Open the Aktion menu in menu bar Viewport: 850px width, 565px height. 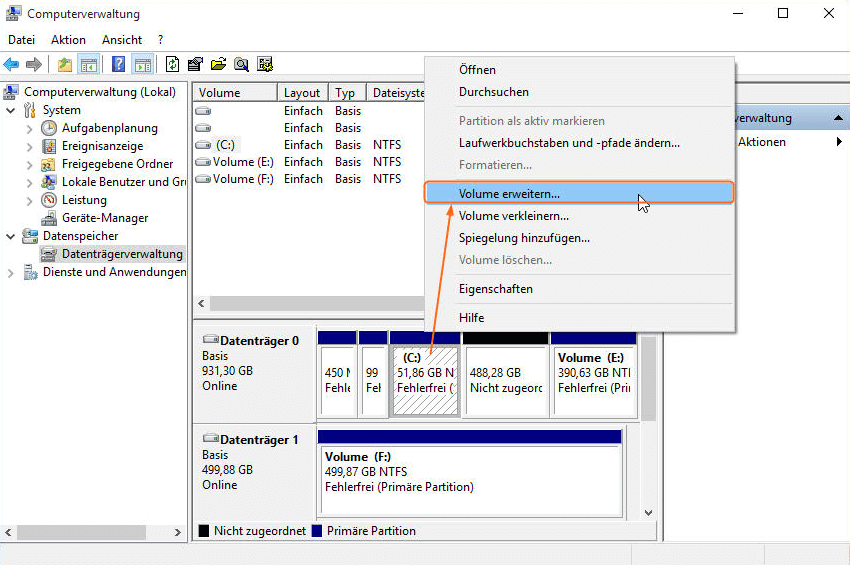click(68, 40)
